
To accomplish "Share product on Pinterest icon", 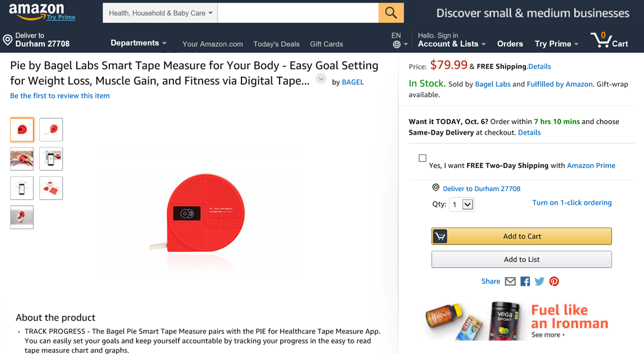I will click(x=554, y=281).
